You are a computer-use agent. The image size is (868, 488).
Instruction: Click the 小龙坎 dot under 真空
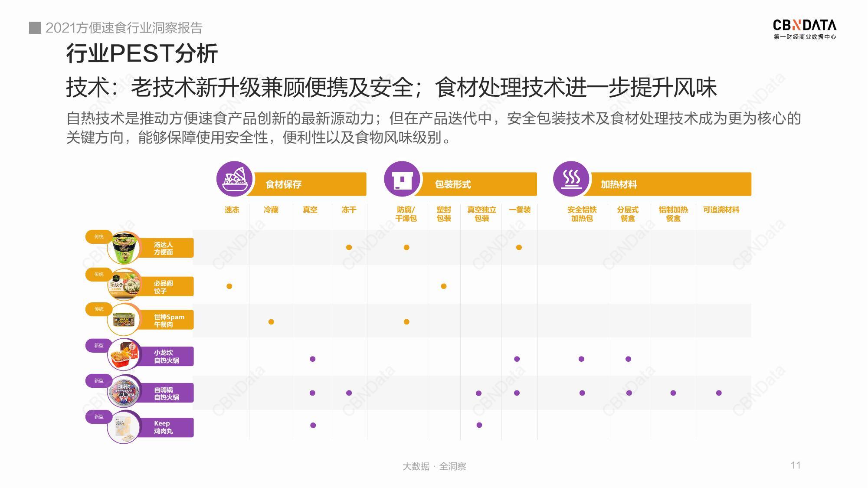coord(313,359)
